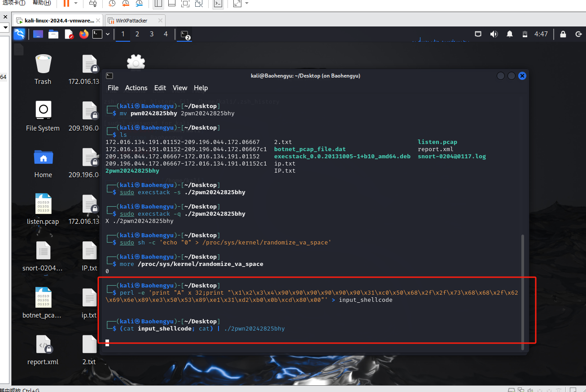
Task: Open the 帮助(H) help menu
Action: coord(42,3)
